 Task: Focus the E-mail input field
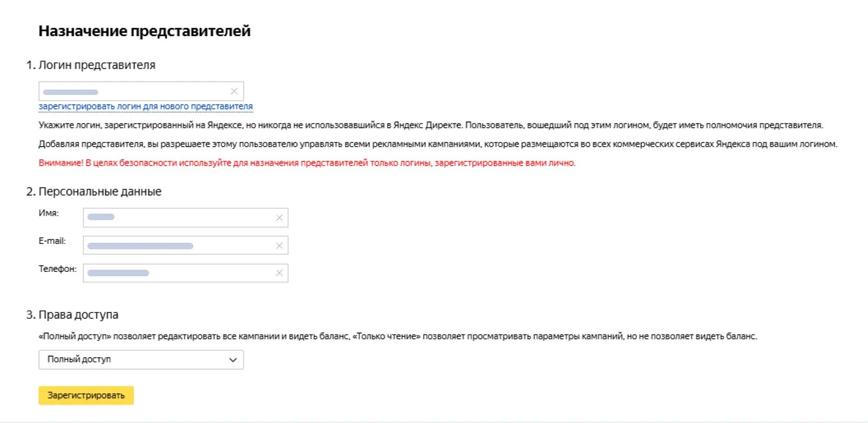(x=185, y=245)
